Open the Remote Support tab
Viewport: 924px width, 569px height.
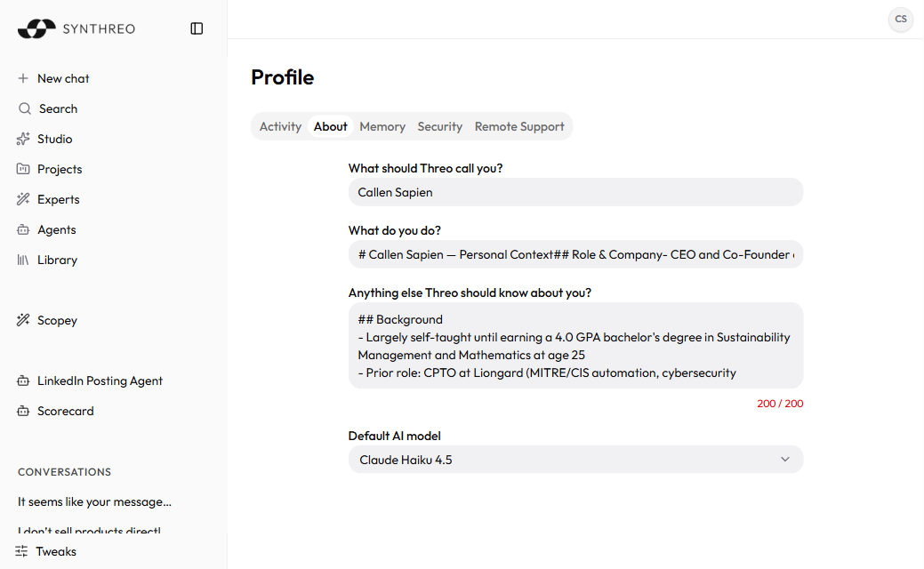coord(519,126)
